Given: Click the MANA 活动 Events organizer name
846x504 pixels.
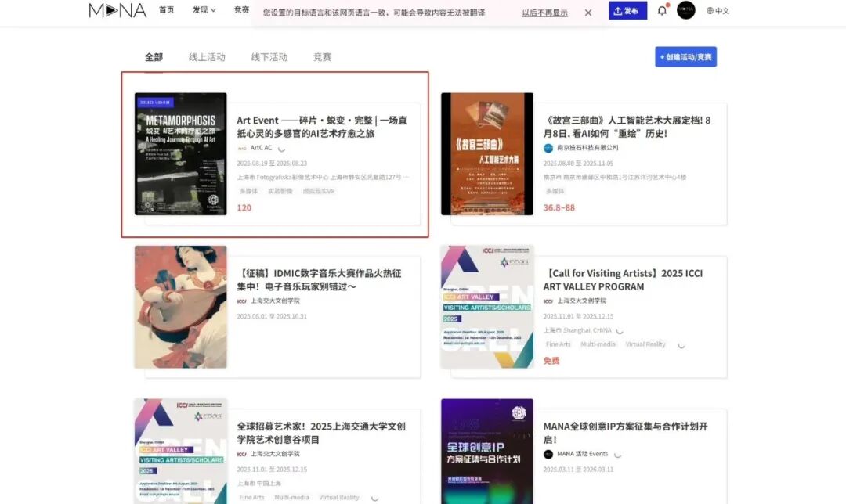Looking at the screenshot, I should point(582,454).
